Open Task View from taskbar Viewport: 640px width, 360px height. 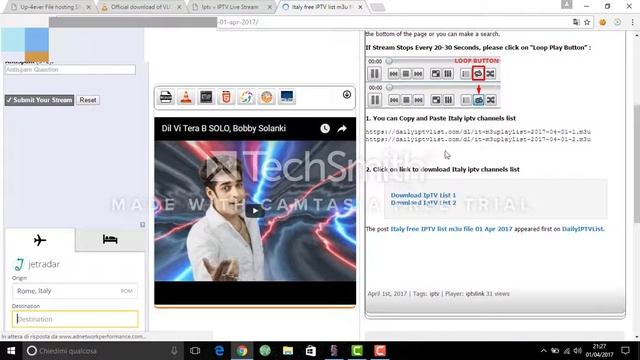(x=195, y=351)
